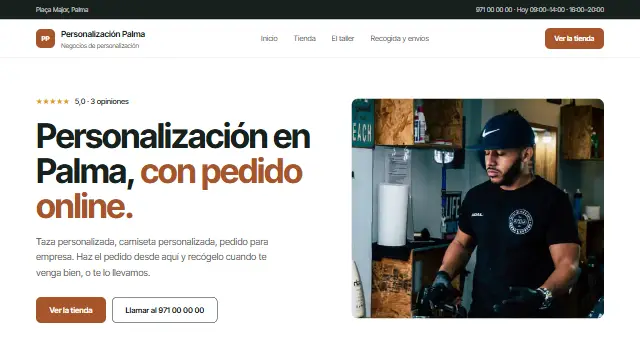Click Plaça Major, Palma address
The height and width of the screenshot is (360, 640).
(x=62, y=9)
